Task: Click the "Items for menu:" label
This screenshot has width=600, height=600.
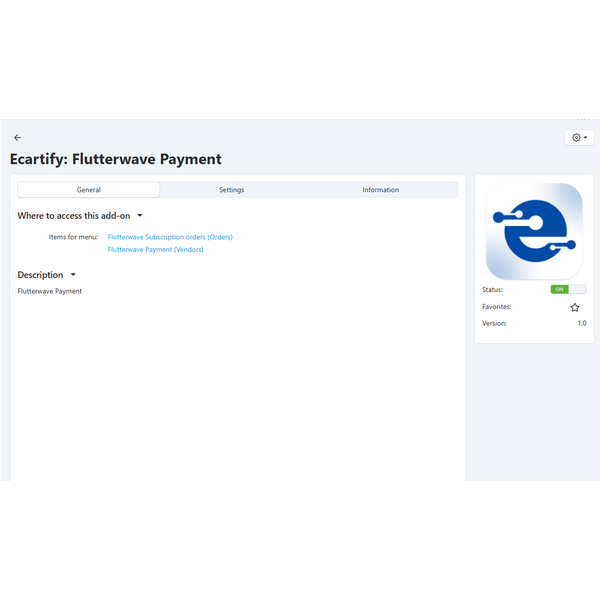Action: point(73,237)
